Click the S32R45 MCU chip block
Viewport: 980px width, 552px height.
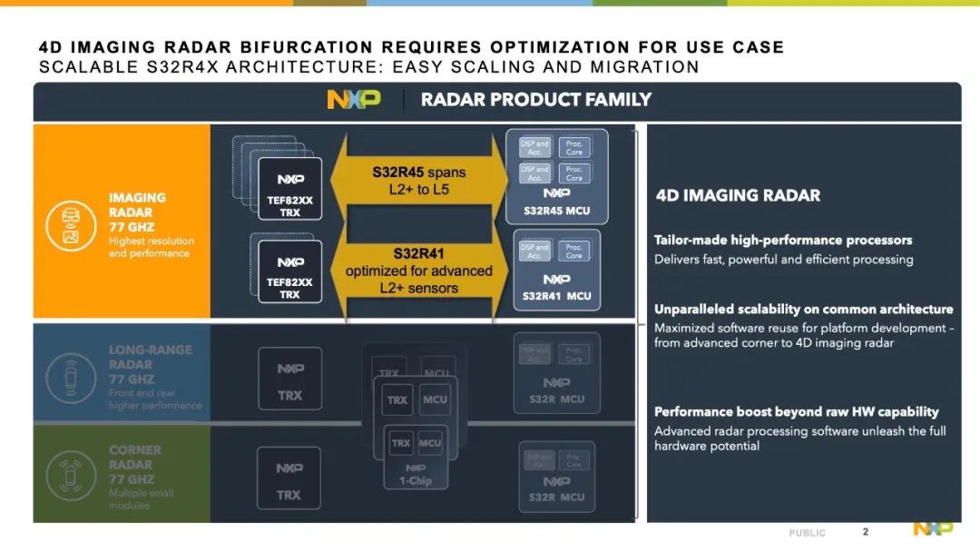point(557,177)
